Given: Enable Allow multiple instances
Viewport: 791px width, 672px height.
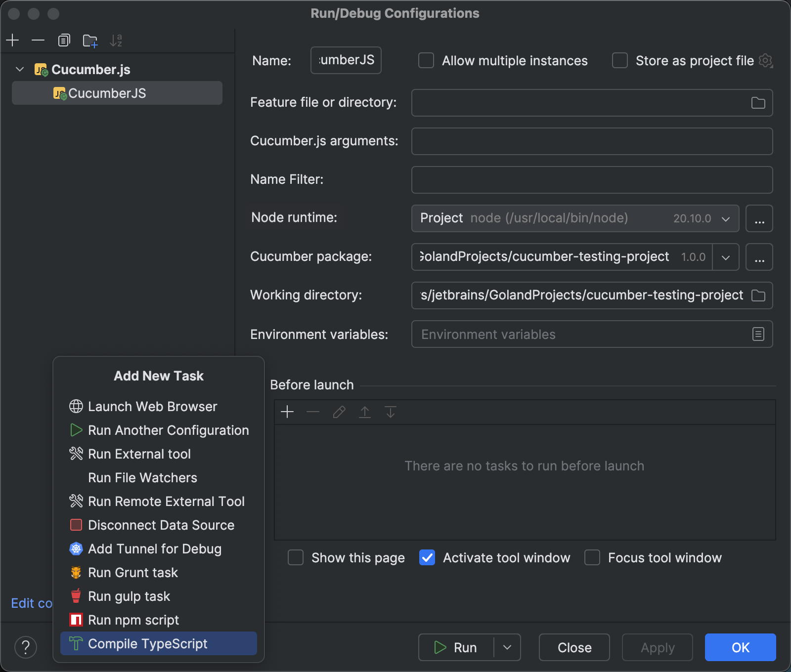Looking at the screenshot, I should tap(426, 60).
